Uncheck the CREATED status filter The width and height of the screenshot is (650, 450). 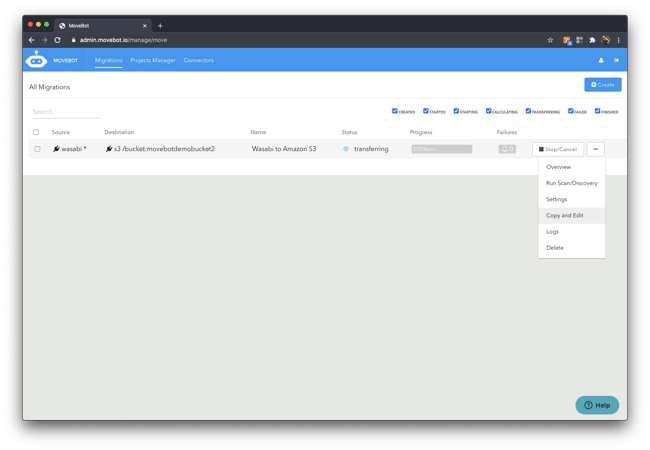(x=395, y=111)
